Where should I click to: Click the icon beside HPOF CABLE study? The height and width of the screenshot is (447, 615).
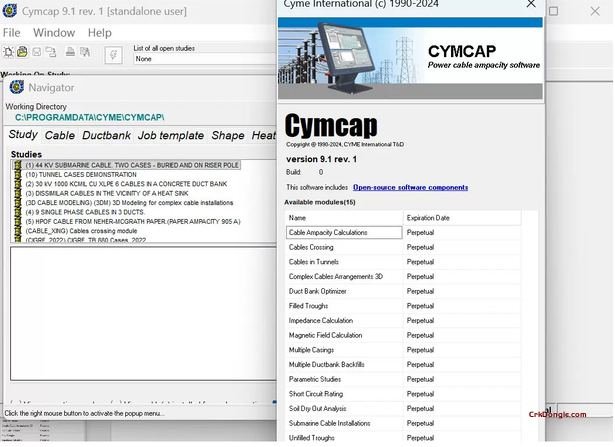coord(18,222)
